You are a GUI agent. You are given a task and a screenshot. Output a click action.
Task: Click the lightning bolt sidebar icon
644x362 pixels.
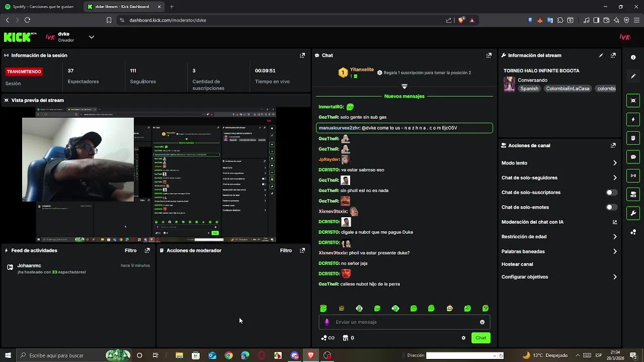pyautogui.click(x=633, y=120)
